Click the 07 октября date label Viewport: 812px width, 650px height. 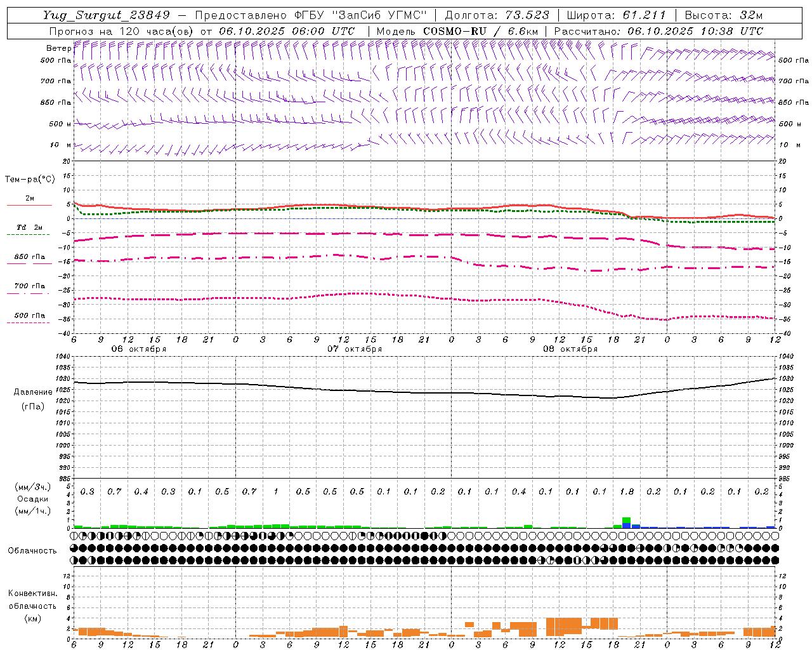pos(355,349)
